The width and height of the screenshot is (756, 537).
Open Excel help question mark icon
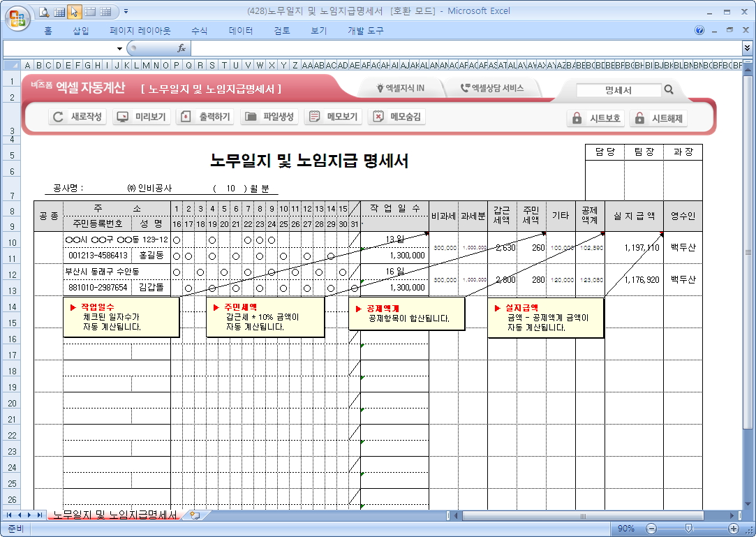coord(699,31)
